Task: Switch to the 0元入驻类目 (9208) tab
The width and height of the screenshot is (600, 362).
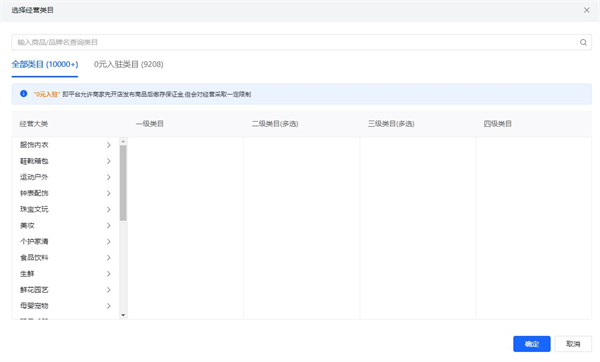Action: (129, 64)
